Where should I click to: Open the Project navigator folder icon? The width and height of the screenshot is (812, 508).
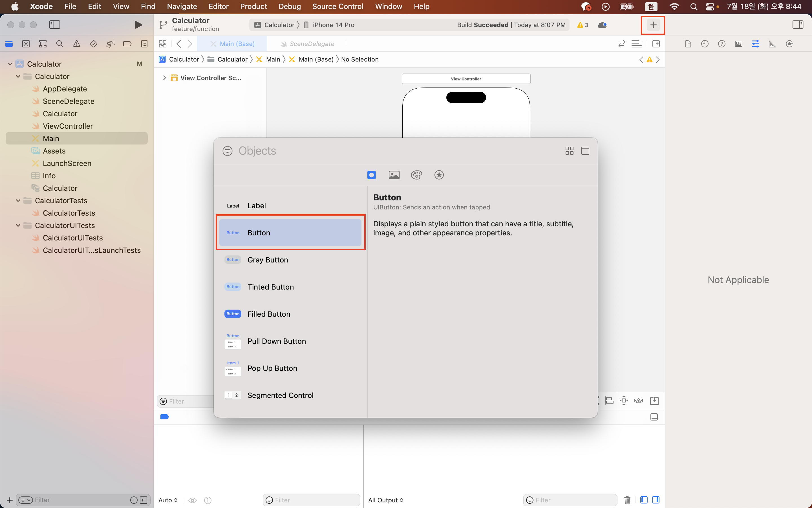[x=9, y=44]
